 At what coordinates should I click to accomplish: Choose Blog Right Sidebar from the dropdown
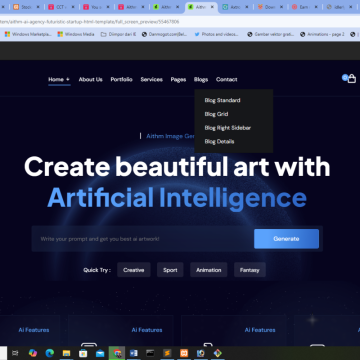click(x=228, y=128)
